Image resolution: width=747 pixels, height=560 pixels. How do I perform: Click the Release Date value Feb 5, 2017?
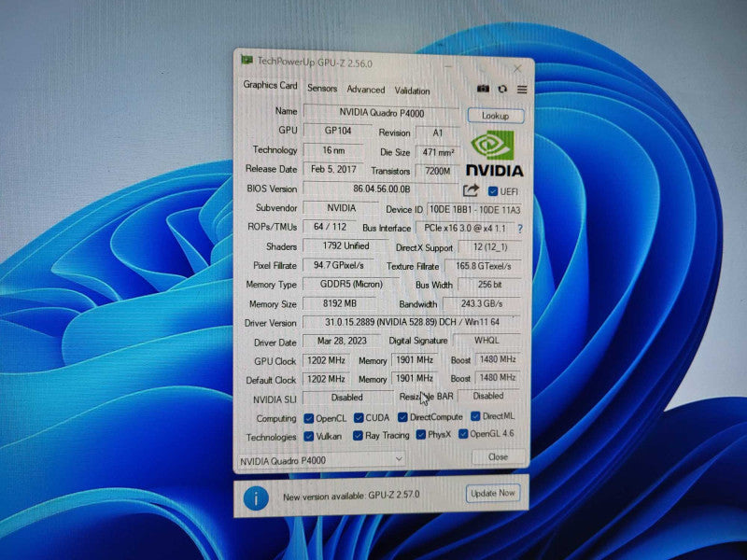point(333,169)
